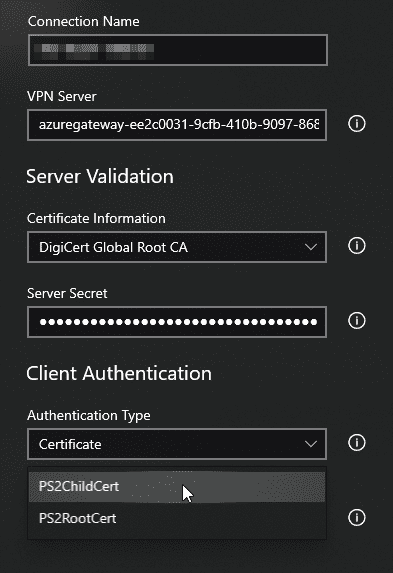
Task: Open the DigiCert Global Root CA dropdown
Action: coord(177,247)
